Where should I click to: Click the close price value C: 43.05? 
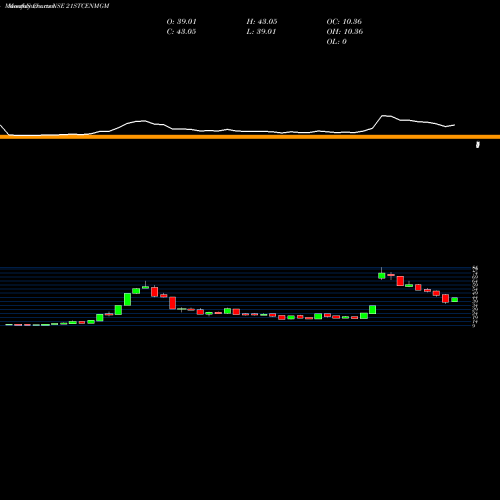pyautogui.click(x=181, y=32)
